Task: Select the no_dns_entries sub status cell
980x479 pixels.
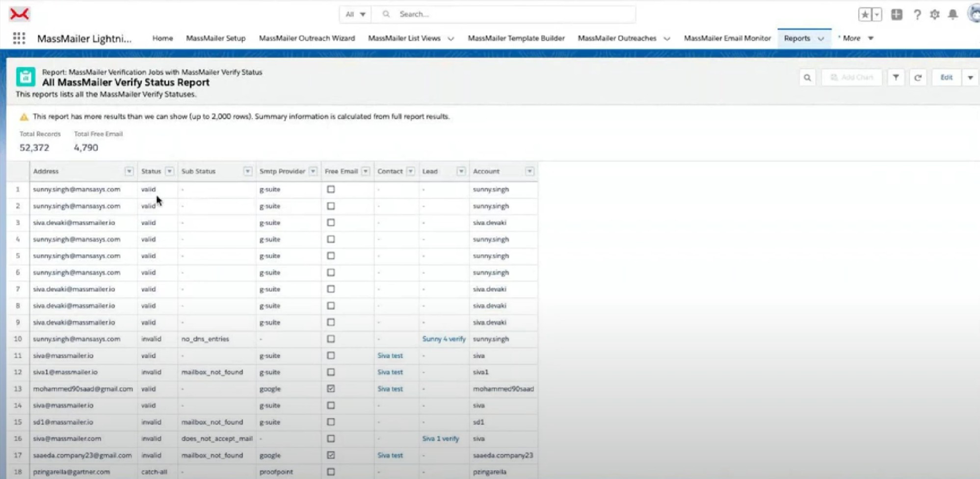Action: coord(205,339)
